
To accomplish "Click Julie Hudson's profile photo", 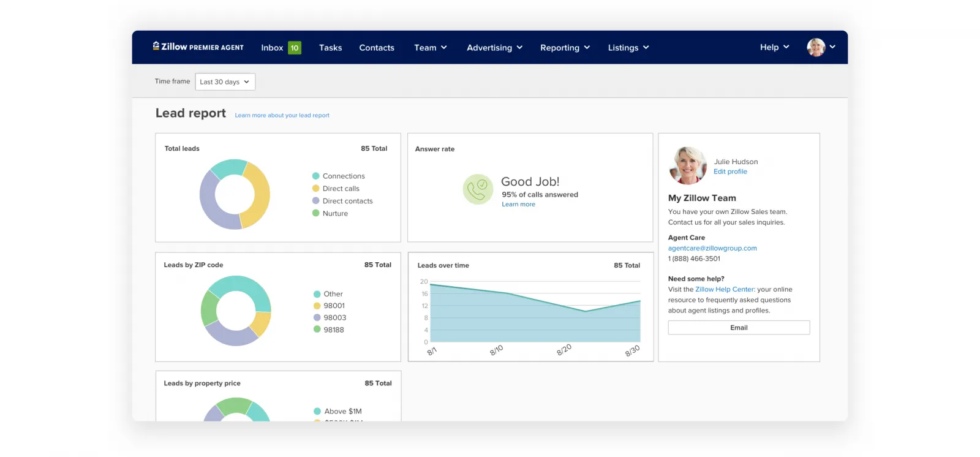I will (x=688, y=165).
